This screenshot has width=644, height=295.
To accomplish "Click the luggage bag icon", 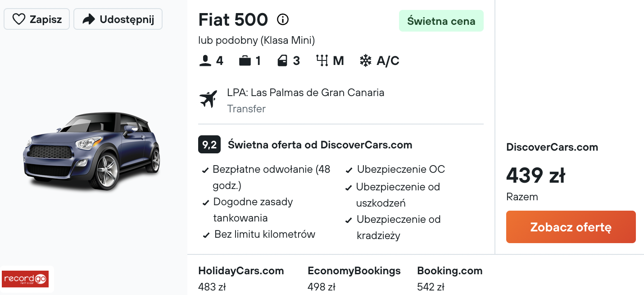I will coord(245,61).
